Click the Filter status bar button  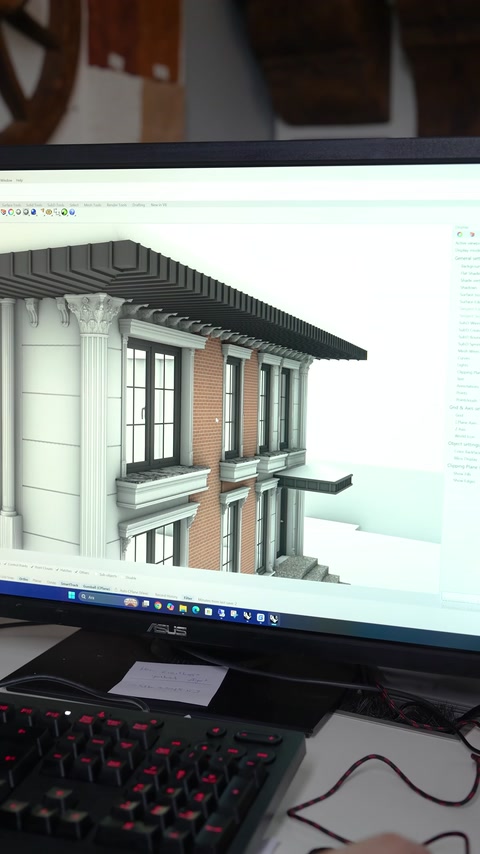pos(187,598)
